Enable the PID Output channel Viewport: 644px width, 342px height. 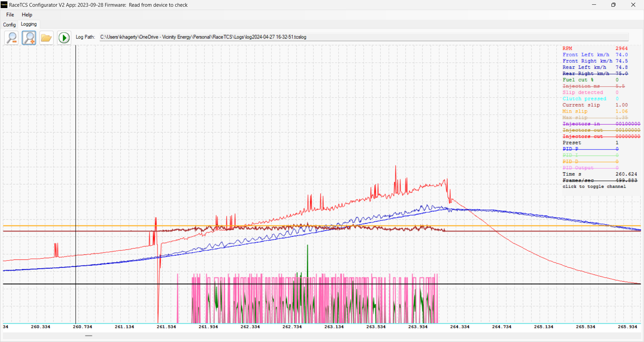pos(591,168)
